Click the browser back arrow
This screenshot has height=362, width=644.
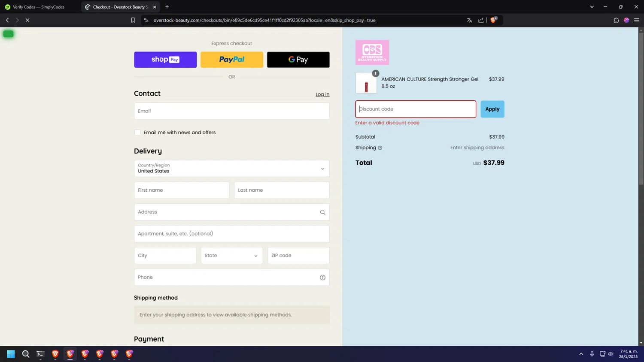(7, 20)
